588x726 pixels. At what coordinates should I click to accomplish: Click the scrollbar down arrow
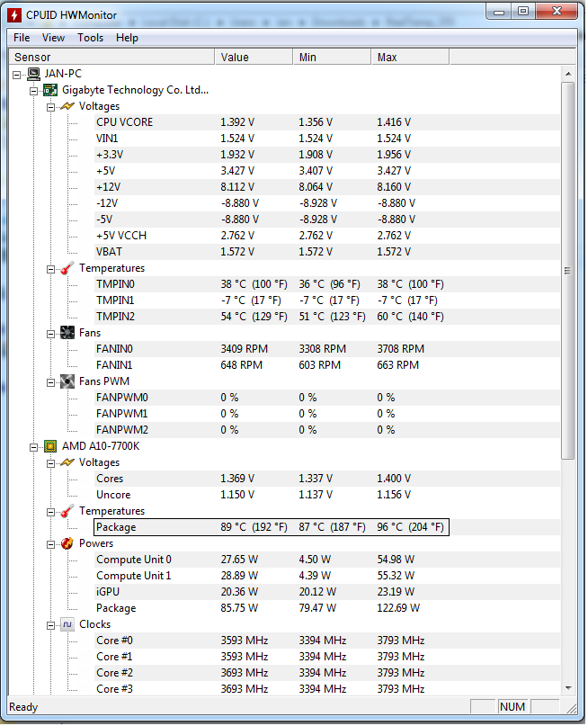568,688
